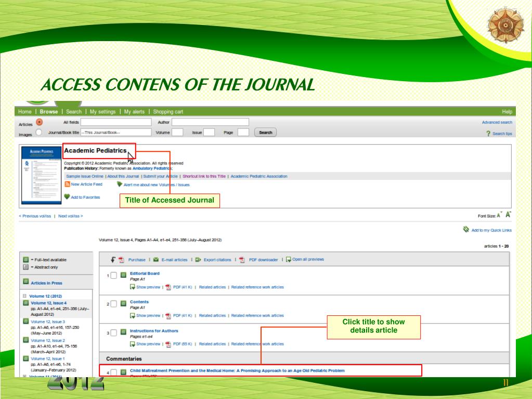Click the Volume input box

coord(177,132)
